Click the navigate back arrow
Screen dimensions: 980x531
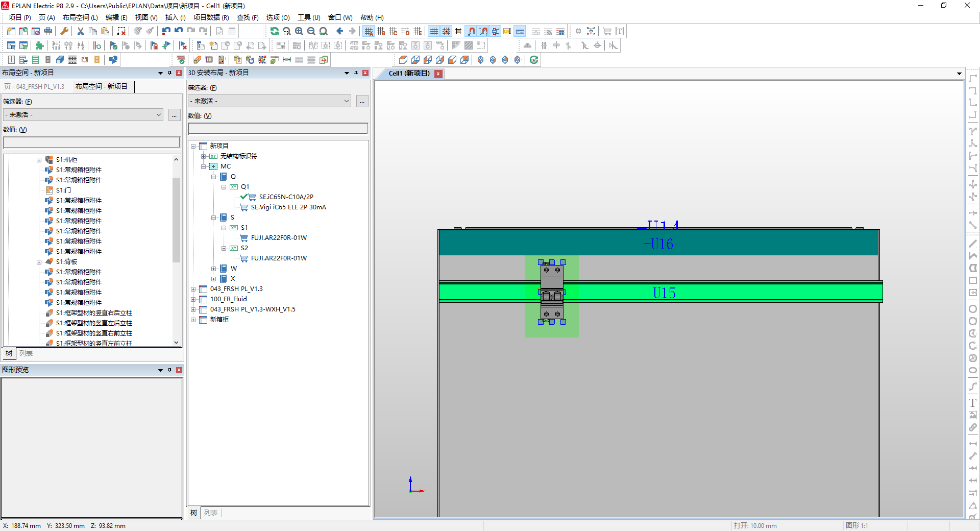click(339, 31)
